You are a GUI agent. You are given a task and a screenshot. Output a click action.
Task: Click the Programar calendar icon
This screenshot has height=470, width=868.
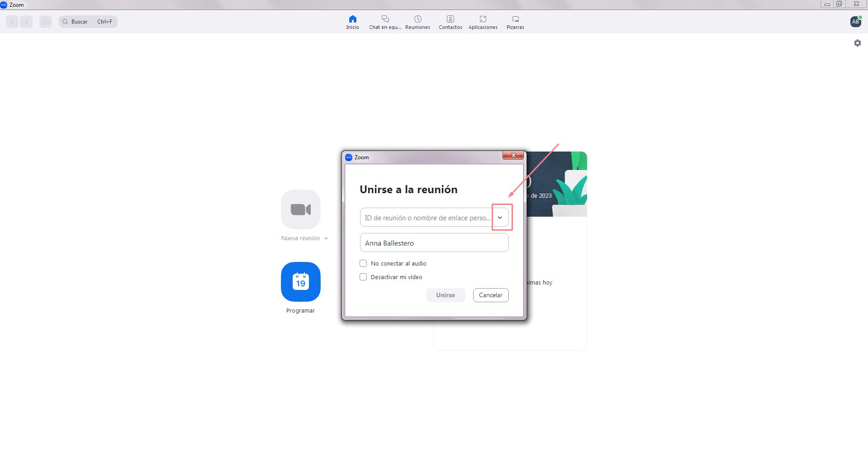coord(301,282)
